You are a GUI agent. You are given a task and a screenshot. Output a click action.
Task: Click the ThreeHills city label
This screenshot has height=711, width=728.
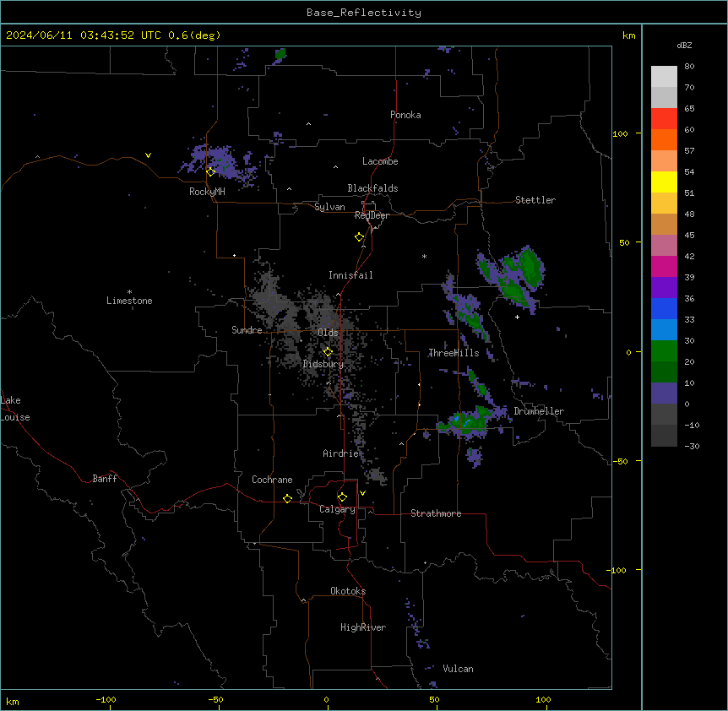[454, 353]
